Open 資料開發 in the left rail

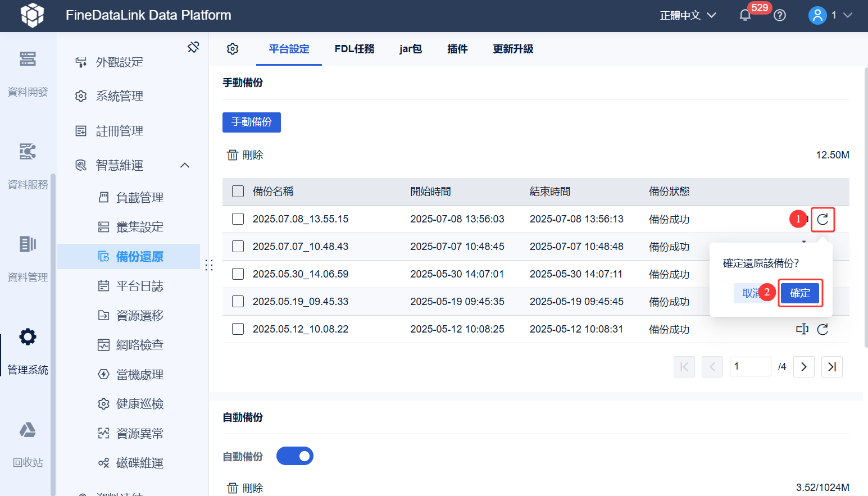tap(28, 74)
